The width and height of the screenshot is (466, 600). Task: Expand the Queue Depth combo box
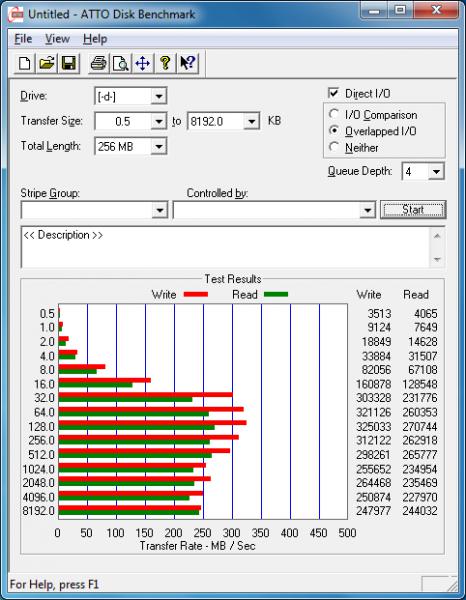click(435, 171)
